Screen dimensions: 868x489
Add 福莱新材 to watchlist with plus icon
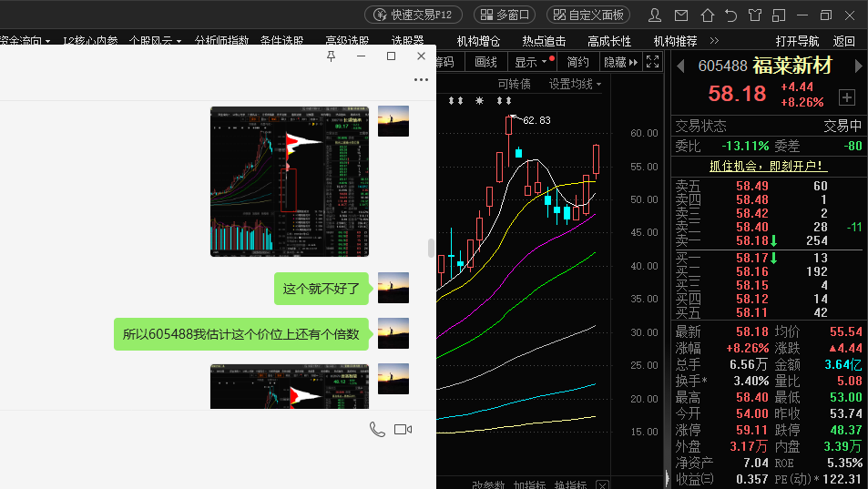point(846,97)
